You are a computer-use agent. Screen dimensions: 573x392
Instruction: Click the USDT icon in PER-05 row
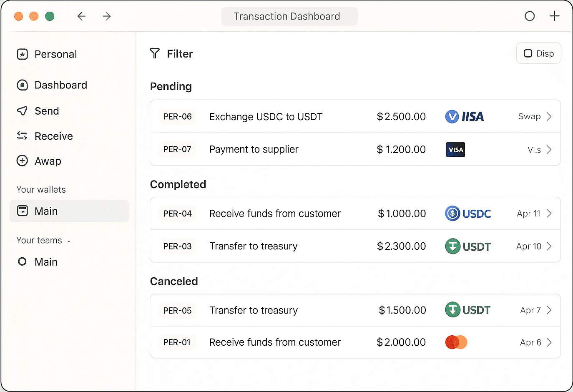[452, 310]
